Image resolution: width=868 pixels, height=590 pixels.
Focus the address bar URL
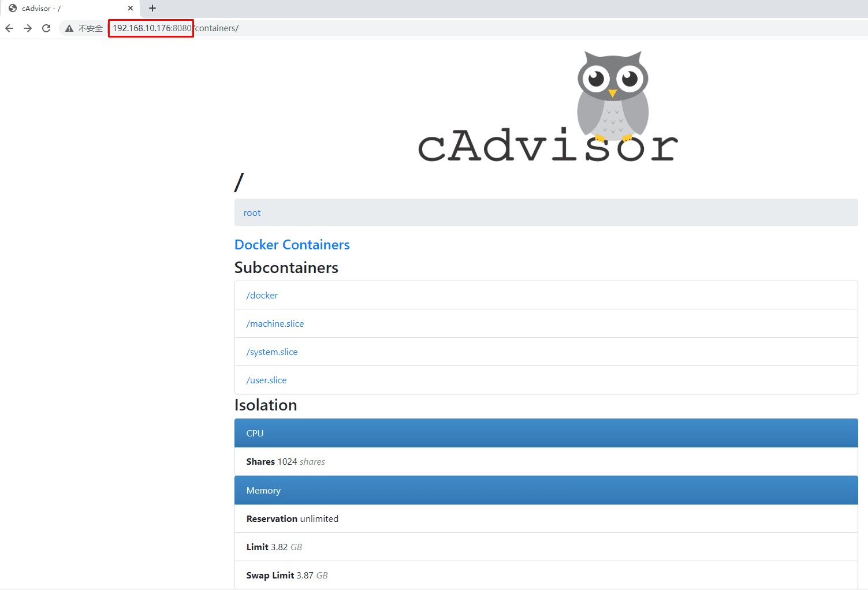tap(176, 28)
